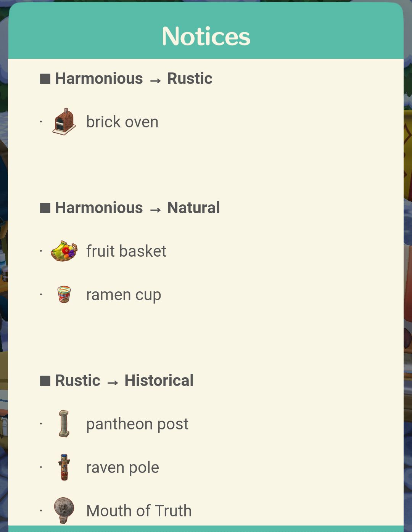Click the square bullet before Harmonious Natural
The width and height of the screenshot is (412, 532).
[45, 208]
